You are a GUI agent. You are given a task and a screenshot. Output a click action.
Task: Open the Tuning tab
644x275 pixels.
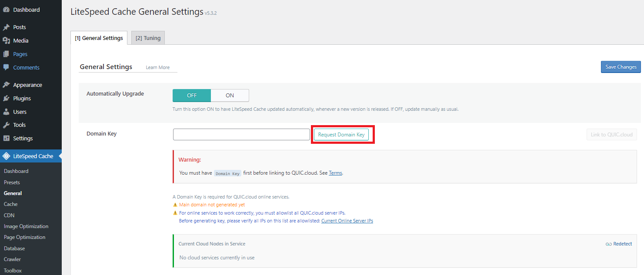(148, 38)
